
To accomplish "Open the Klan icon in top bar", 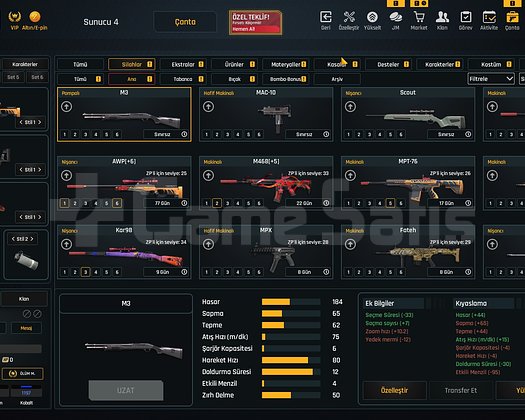I will [442, 17].
